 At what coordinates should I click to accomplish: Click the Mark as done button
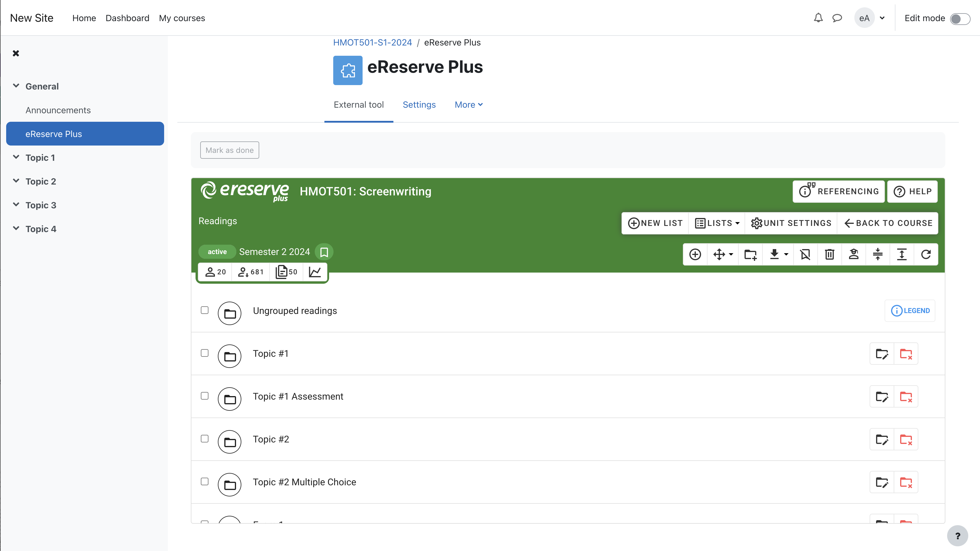pyautogui.click(x=229, y=150)
